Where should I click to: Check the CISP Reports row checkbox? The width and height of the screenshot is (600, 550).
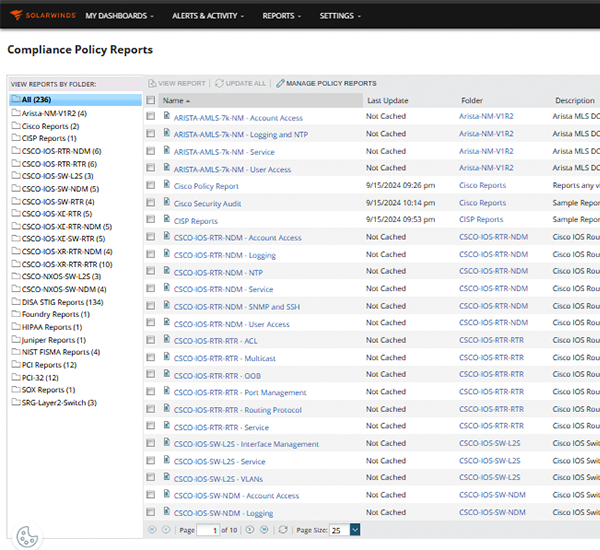click(x=151, y=219)
